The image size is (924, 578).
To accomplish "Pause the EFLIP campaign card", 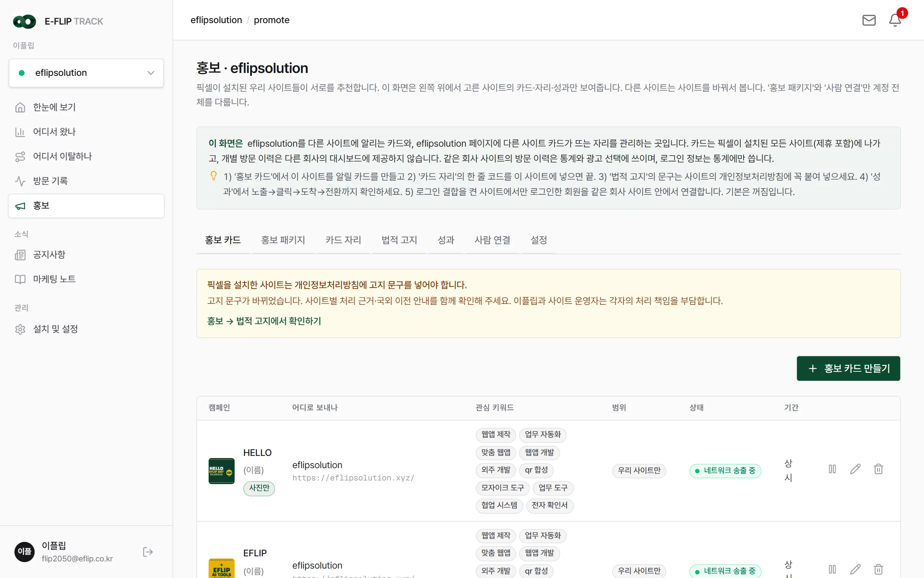I will coord(832,569).
